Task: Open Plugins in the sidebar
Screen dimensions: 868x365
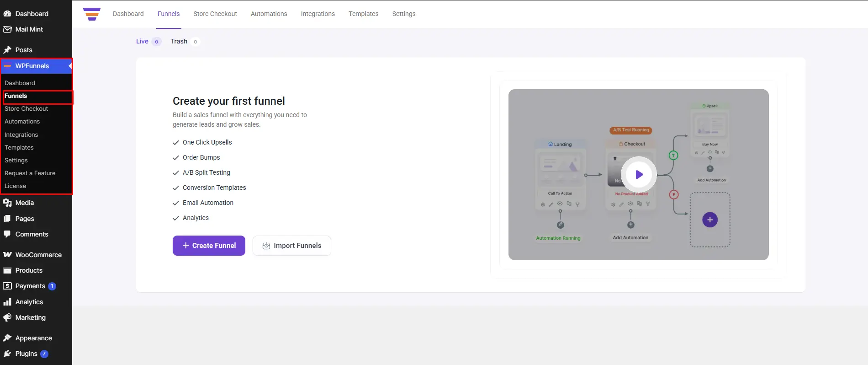Action: (26, 354)
